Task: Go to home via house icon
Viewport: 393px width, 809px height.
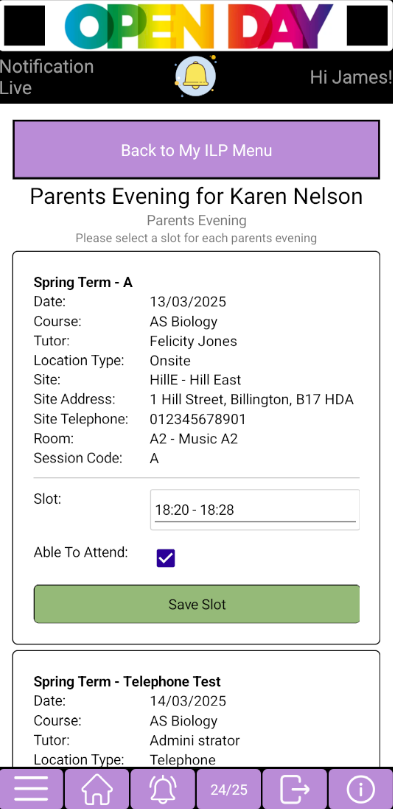Action: click(x=97, y=789)
